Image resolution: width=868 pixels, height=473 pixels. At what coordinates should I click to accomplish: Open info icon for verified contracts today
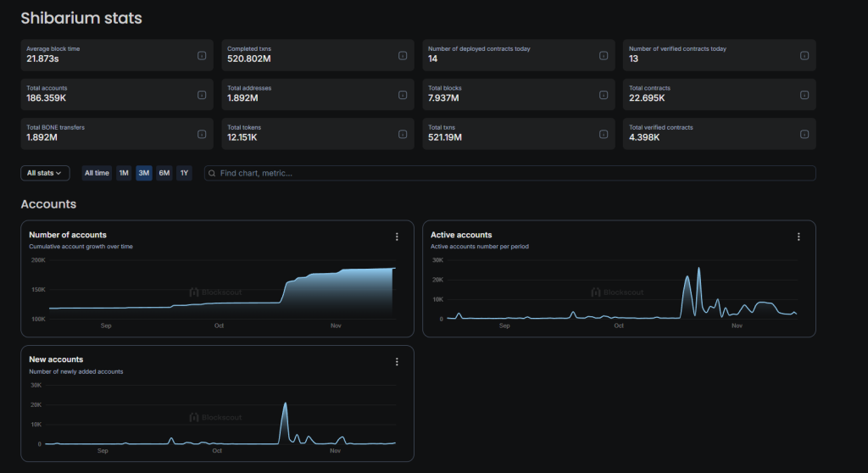pos(804,55)
